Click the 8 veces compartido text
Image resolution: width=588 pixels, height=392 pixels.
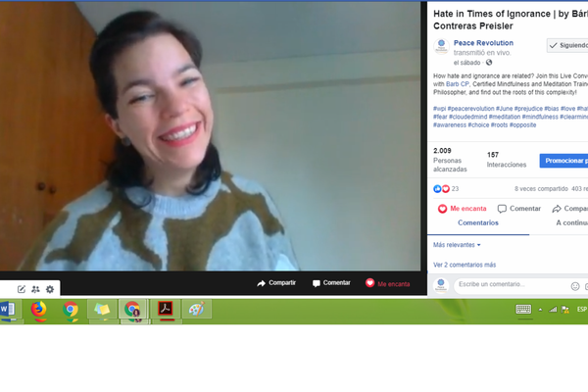[541, 189]
